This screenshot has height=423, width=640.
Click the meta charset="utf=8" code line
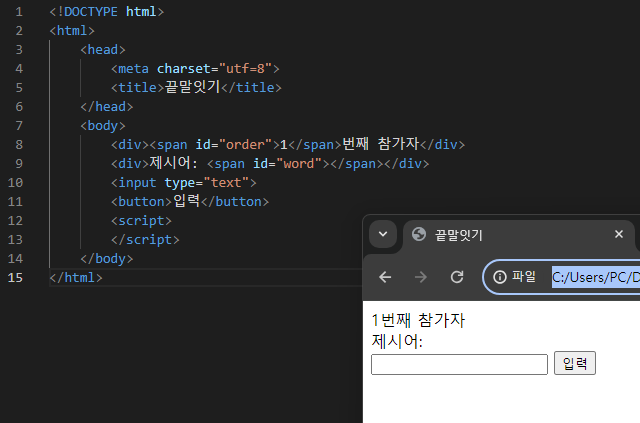(195, 69)
